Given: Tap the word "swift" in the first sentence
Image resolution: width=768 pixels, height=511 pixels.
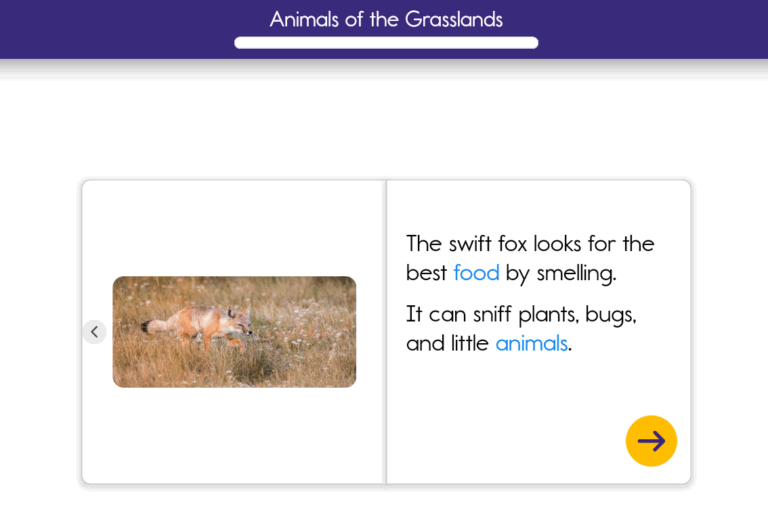Looking at the screenshot, I should (x=470, y=243).
